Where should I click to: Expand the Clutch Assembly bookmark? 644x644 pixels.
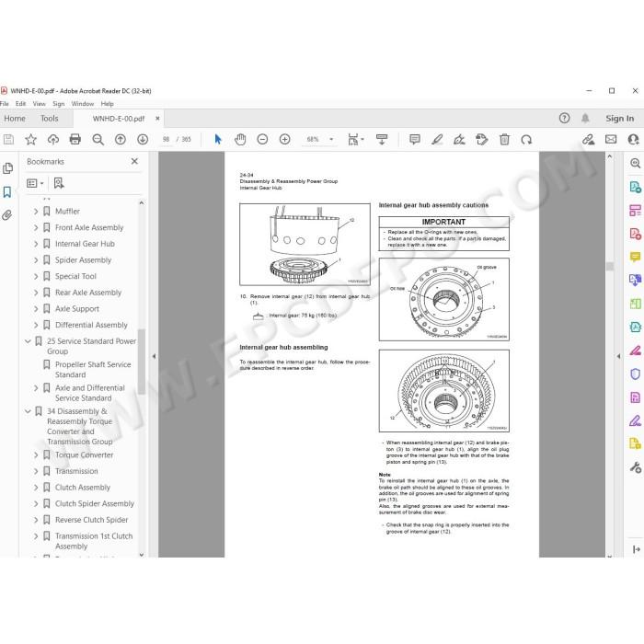(x=36, y=488)
